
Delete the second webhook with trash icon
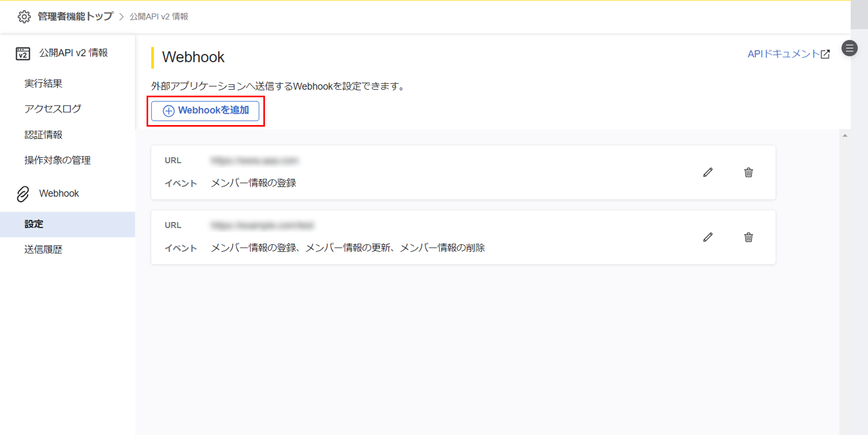point(748,237)
